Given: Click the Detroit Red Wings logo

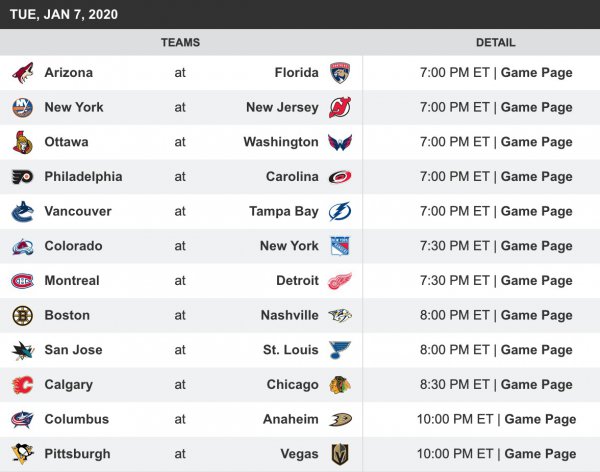Looking at the screenshot, I should click(340, 281).
